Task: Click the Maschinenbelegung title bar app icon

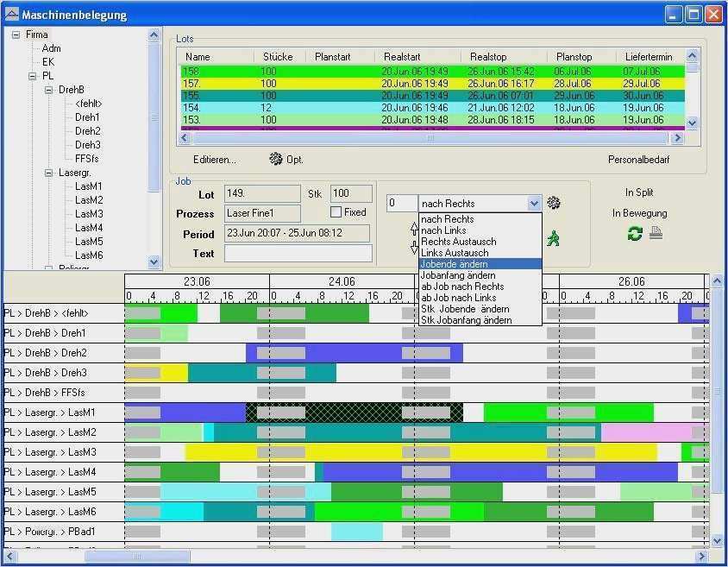Action: click(x=11, y=15)
